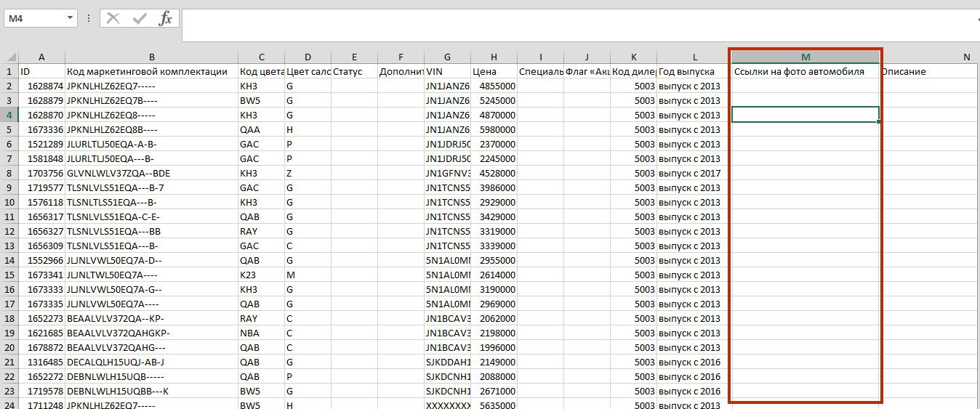Screen dimensions: 980x409
Task: Click color code cell 'NBA'
Action: pos(261,333)
